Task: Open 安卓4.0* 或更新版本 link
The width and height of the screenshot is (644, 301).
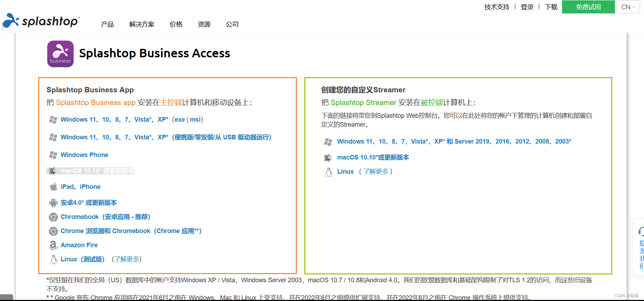Action: [x=89, y=203]
